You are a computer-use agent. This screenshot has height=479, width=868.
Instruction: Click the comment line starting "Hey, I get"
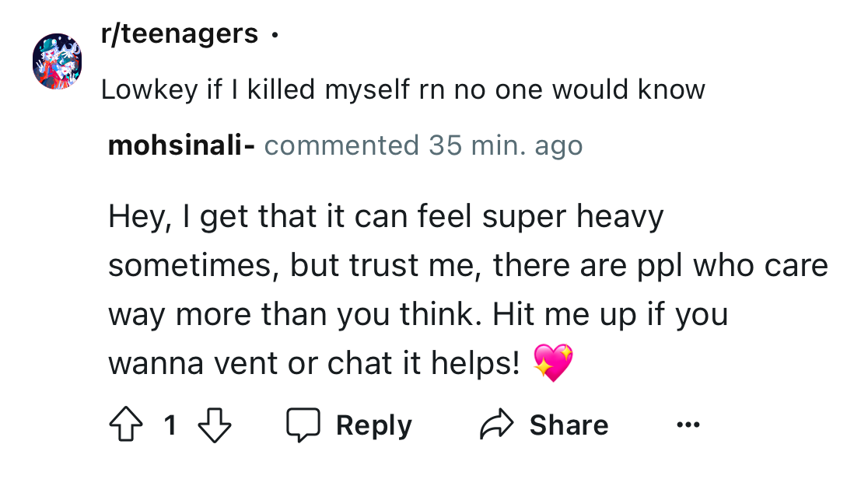(x=386, y=217)
